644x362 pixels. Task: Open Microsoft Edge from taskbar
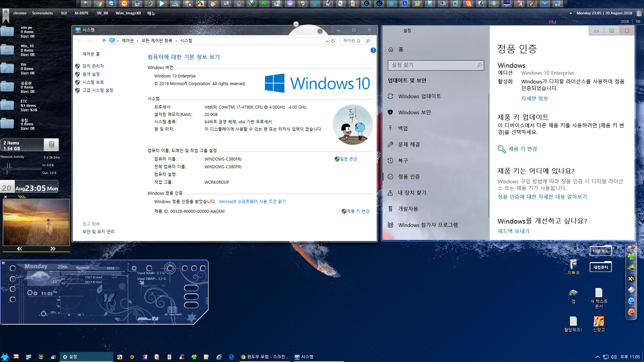pos(231,357)
